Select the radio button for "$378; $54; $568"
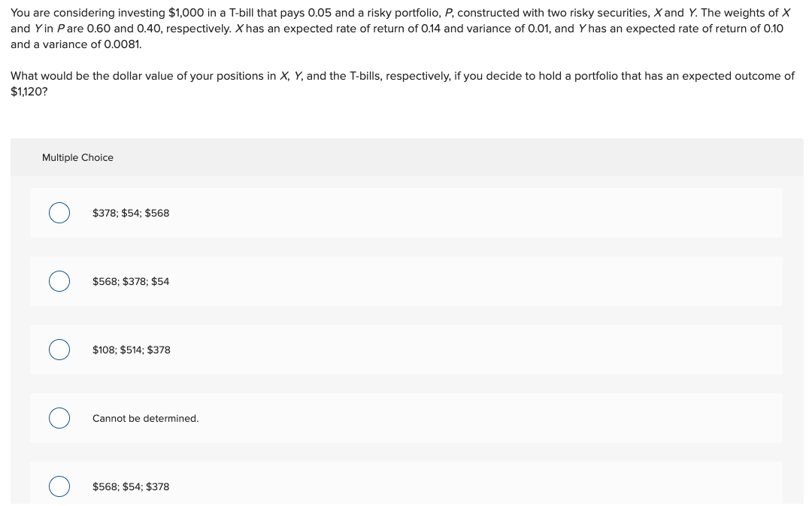 [x=59, y=213]
